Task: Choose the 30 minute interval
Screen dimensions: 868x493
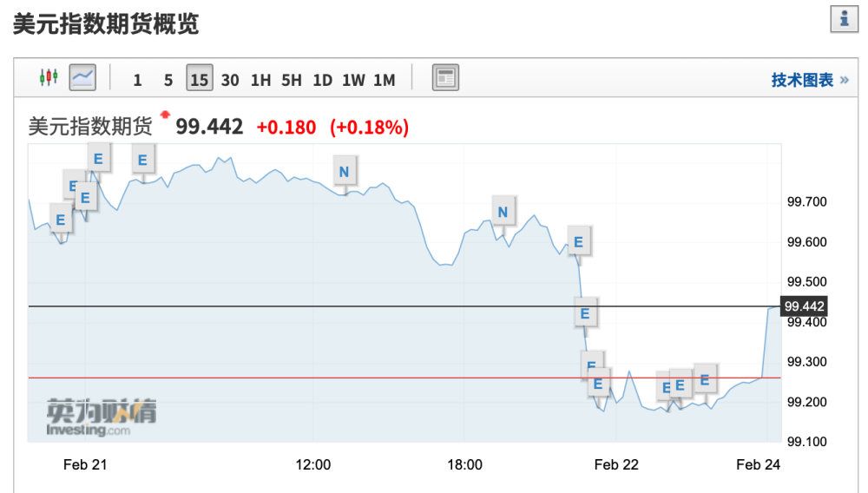Action: tap(230, 80)
